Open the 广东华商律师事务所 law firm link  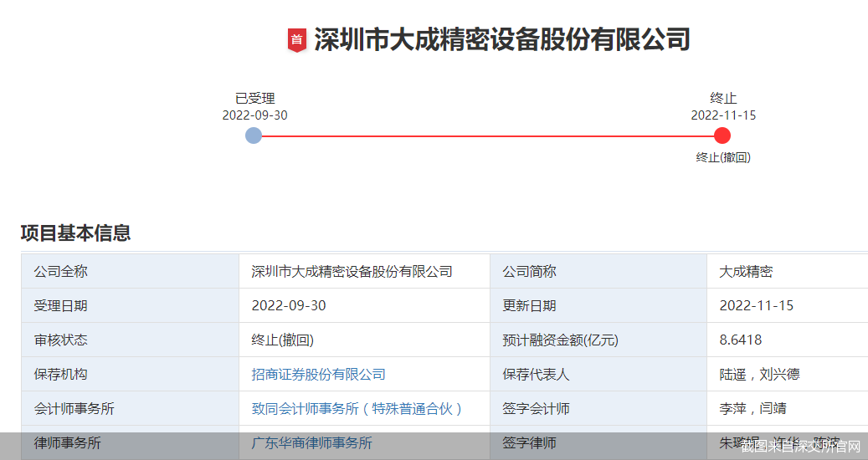click(x=311, y=443)
